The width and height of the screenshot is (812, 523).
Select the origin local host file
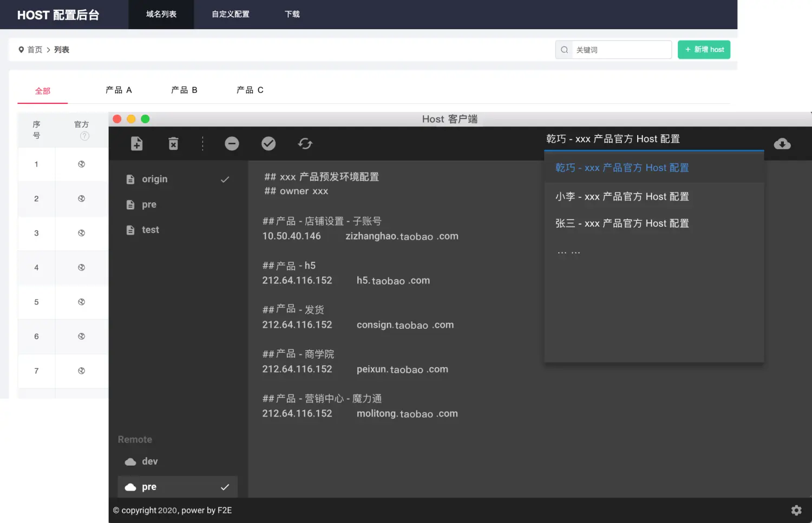[x=178, y=179]
